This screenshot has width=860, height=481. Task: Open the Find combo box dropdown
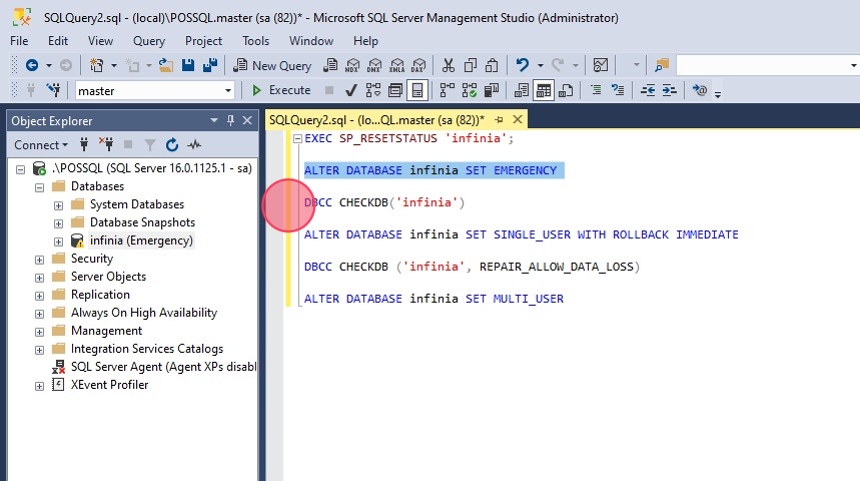pos(853,66)
